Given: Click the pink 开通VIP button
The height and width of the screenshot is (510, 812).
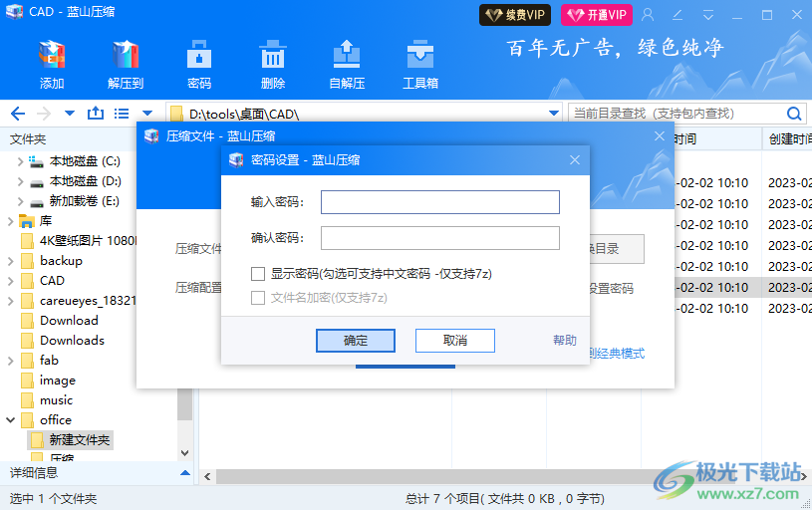Looking at the screenshot, I should tap(597, 15).
